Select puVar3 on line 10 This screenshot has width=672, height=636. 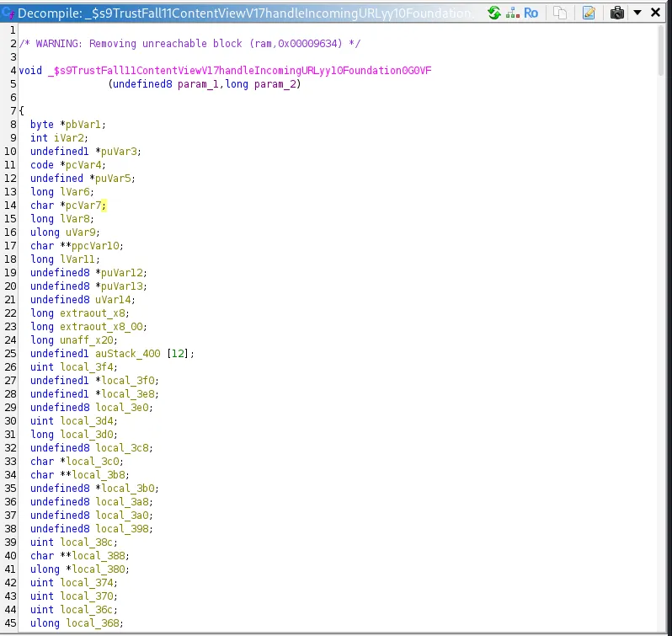click(118, 152)
